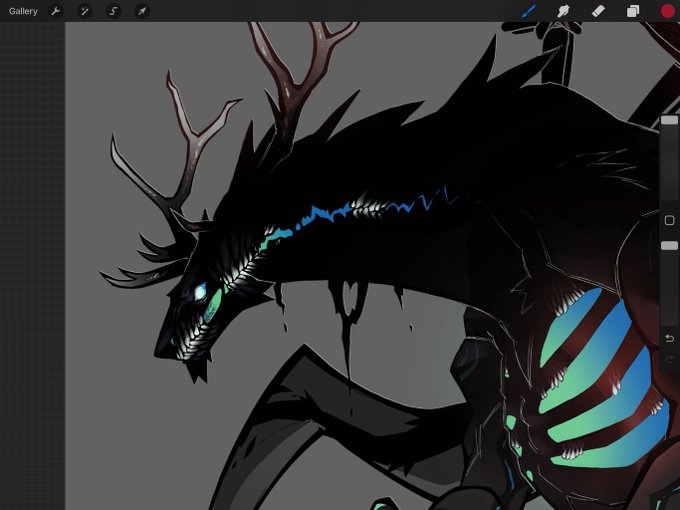Screen dimensions: 680x510
Task: Open the Layers panel
Action: [633, 11]
